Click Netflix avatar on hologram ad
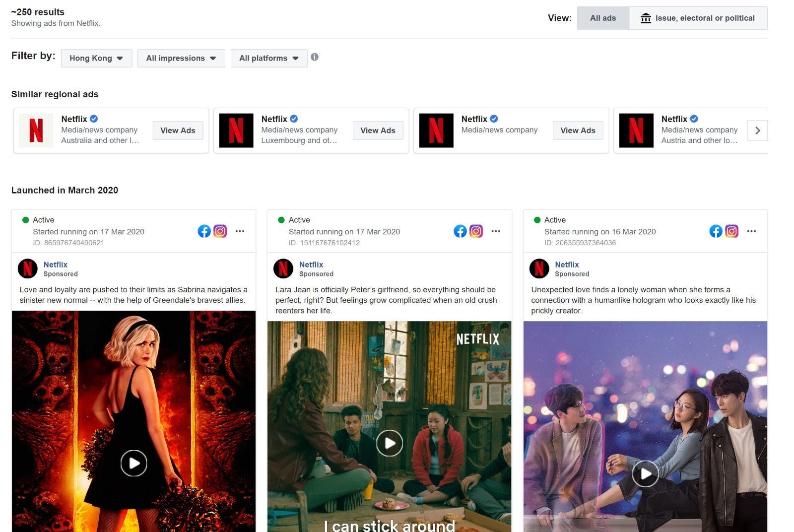This screenshot has width=794, height=532. (x=539, y=268)
